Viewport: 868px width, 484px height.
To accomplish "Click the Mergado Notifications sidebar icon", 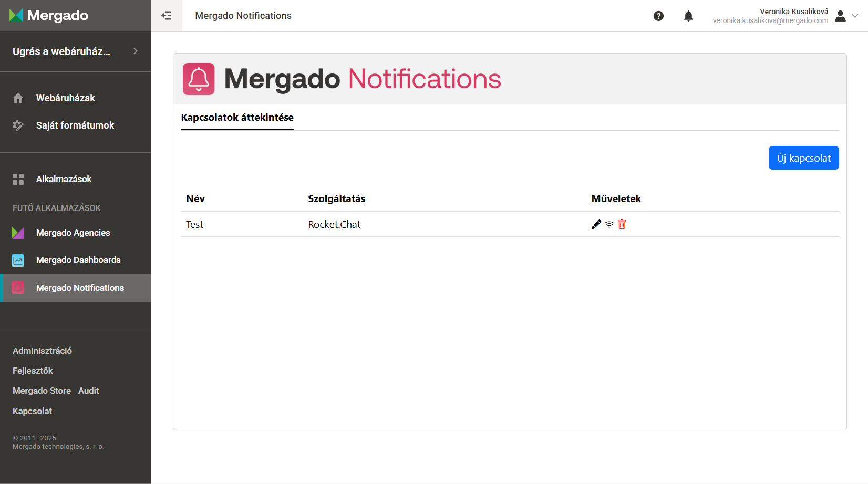I will (x=18, y=288).
